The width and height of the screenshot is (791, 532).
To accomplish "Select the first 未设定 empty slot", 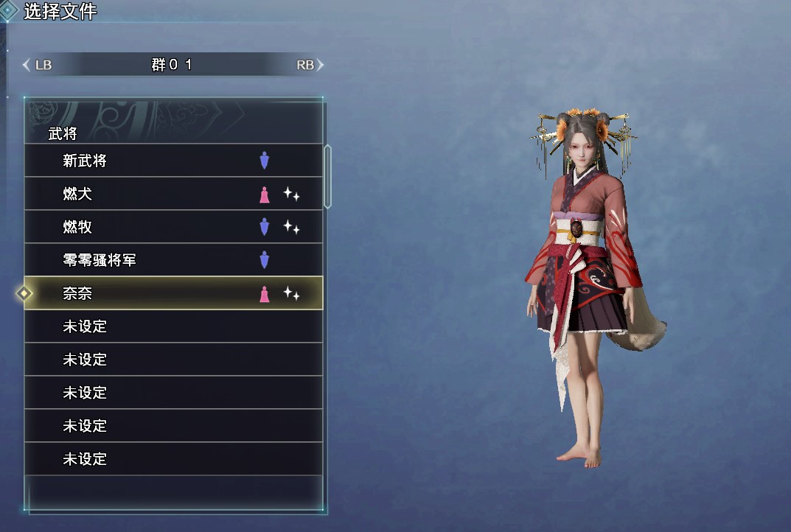I will tap(173, 326).
